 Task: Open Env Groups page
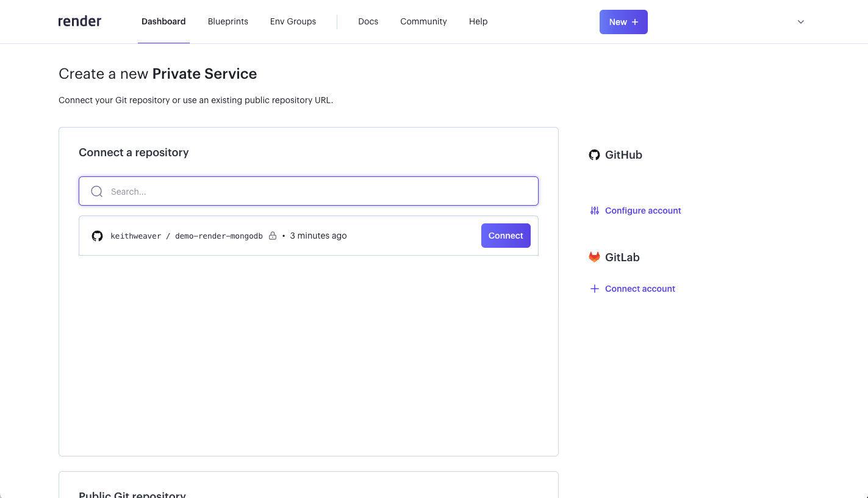[293, 21]
